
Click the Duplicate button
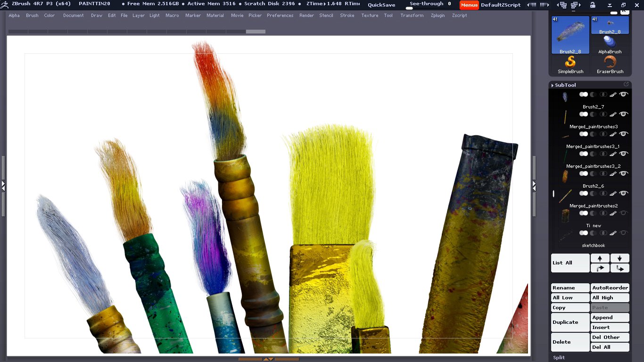570,322
